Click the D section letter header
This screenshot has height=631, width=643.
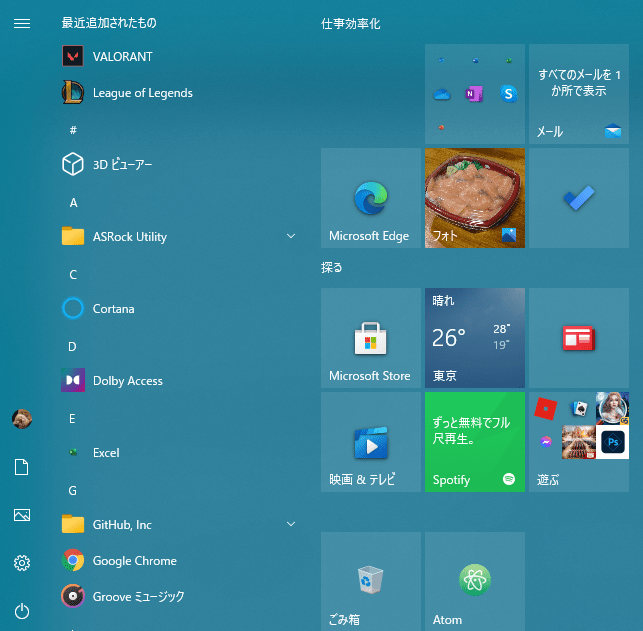(x=73, y=346)
